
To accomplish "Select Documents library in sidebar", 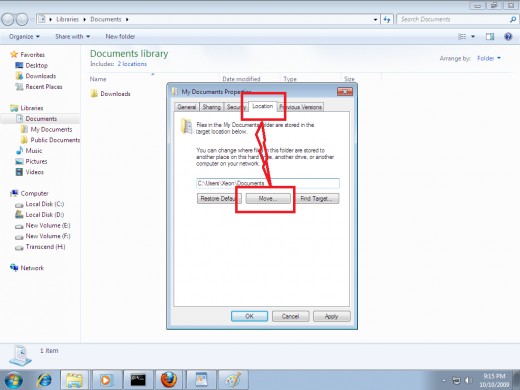I will coord(41,119).
